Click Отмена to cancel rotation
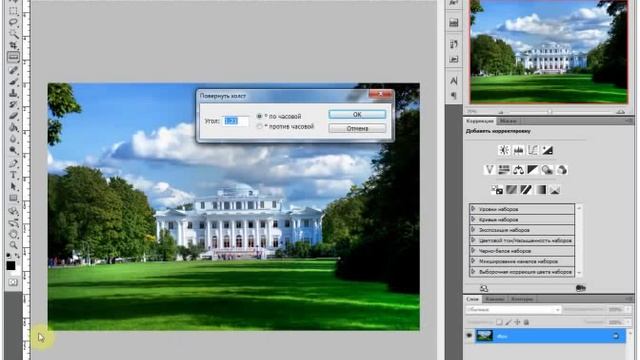Viewport: 640px width, 360px height. tap(357, 128)
